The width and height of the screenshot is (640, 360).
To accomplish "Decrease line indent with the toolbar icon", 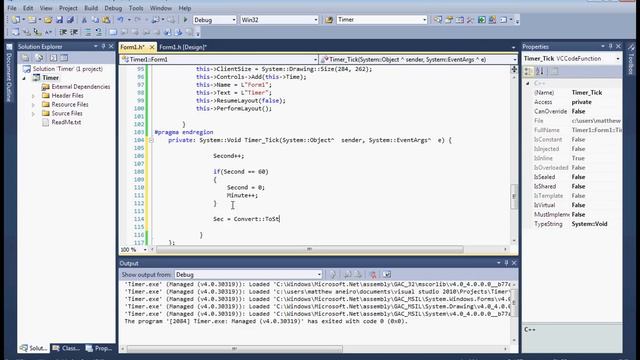I will pyautogui.click(x=63, y=32).
